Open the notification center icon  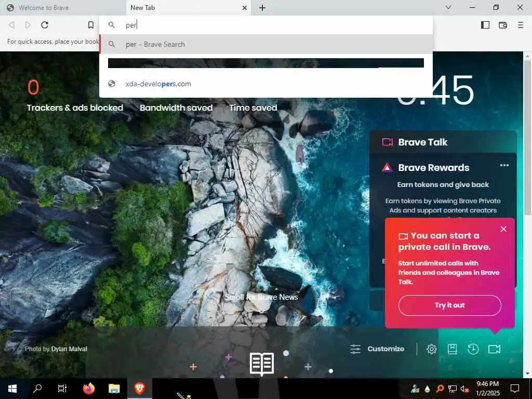(x=515, y=389)
